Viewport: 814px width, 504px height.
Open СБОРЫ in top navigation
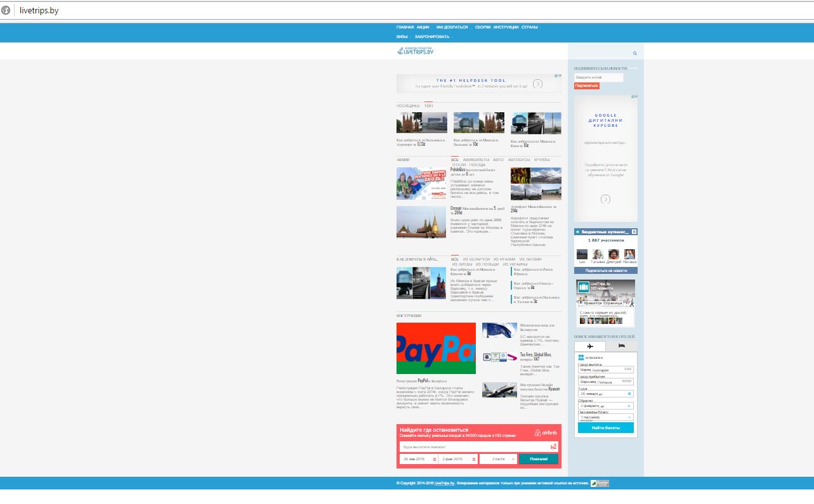click(483, 27)
